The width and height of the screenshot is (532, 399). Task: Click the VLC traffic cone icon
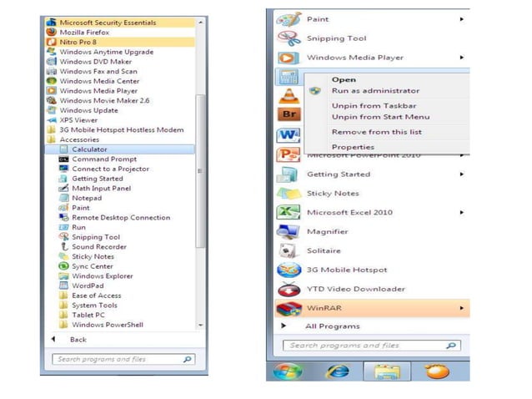289,96
